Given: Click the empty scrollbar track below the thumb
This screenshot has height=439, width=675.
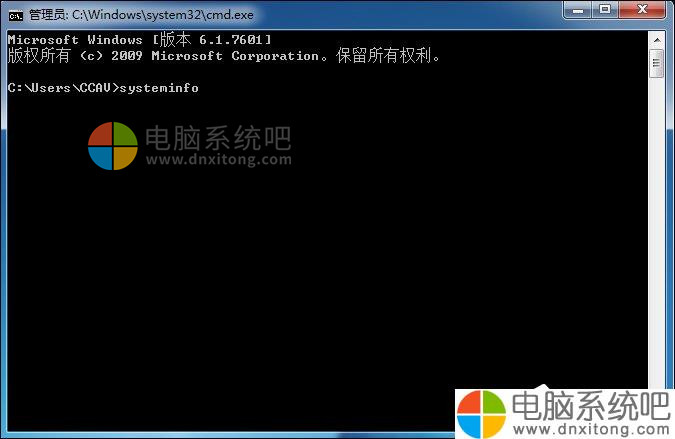Looking at the screenshot, I should [657, 232].
